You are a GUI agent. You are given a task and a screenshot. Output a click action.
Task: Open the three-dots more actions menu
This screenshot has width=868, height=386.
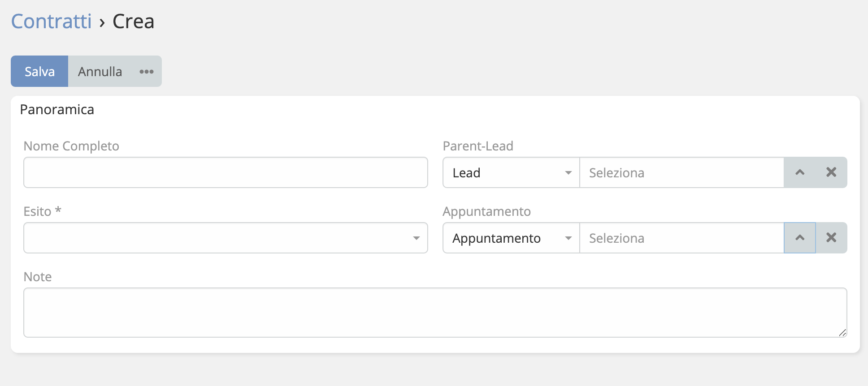(146, 72)
